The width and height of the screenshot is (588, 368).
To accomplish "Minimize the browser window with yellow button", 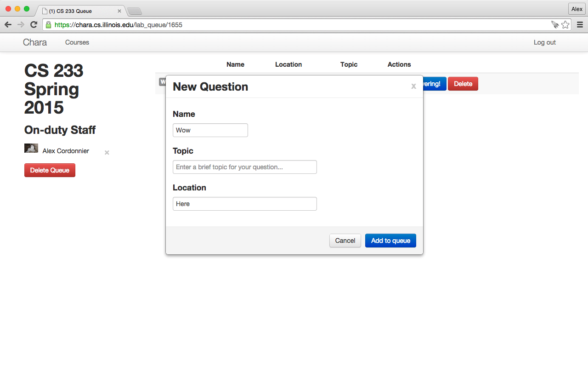I will point(17,9).
